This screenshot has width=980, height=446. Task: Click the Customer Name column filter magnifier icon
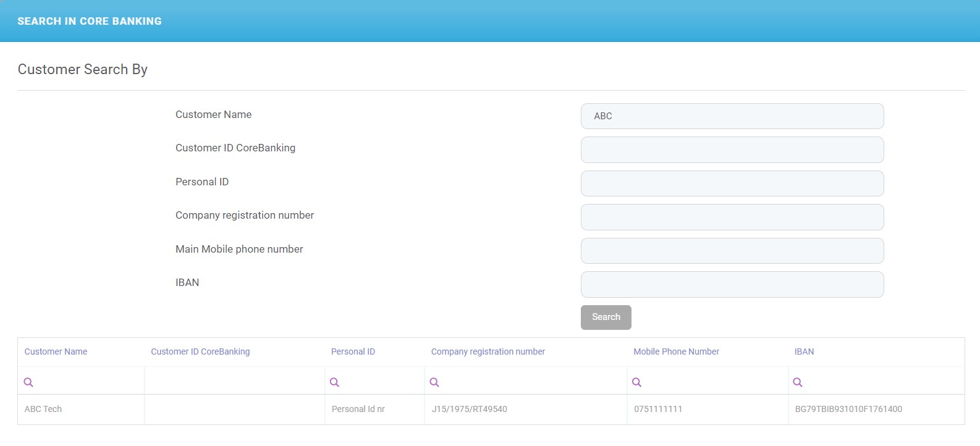tap(28, 382)
